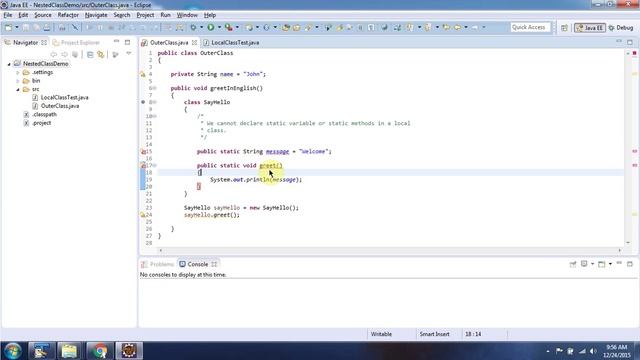Click the volume icon in system tray

[x=593, y=351]
